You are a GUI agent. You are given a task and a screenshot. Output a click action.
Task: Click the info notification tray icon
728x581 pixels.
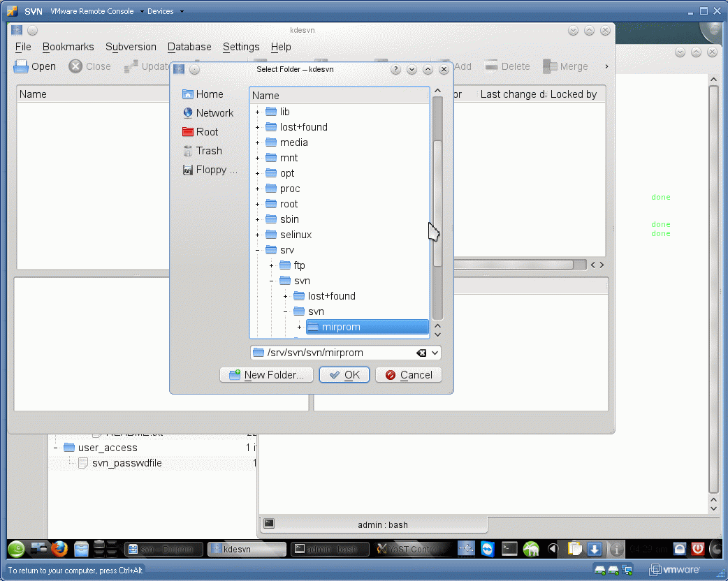pos(616,550)
